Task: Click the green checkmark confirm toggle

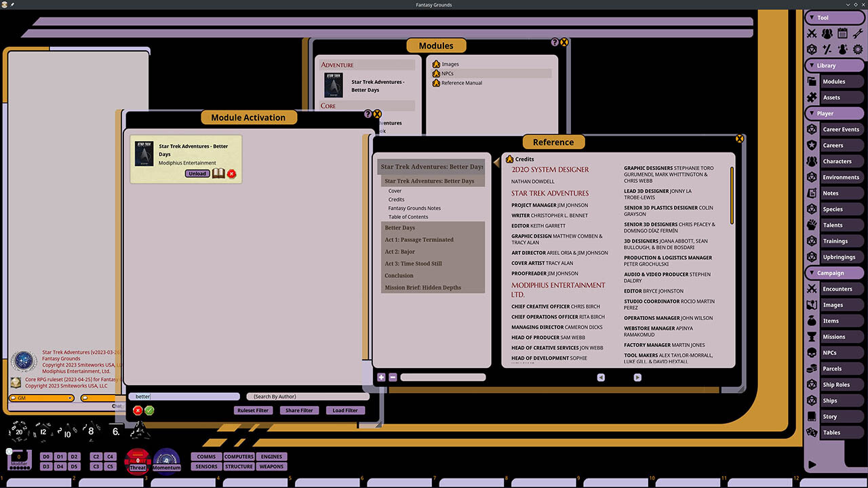Action: [x=149, y=410]
